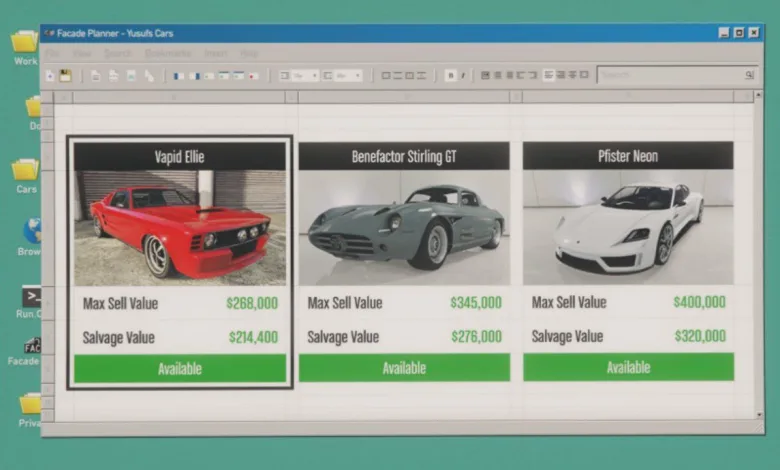
Task: Open the Cars folder on desktop
Action: [x=25, y=170]
